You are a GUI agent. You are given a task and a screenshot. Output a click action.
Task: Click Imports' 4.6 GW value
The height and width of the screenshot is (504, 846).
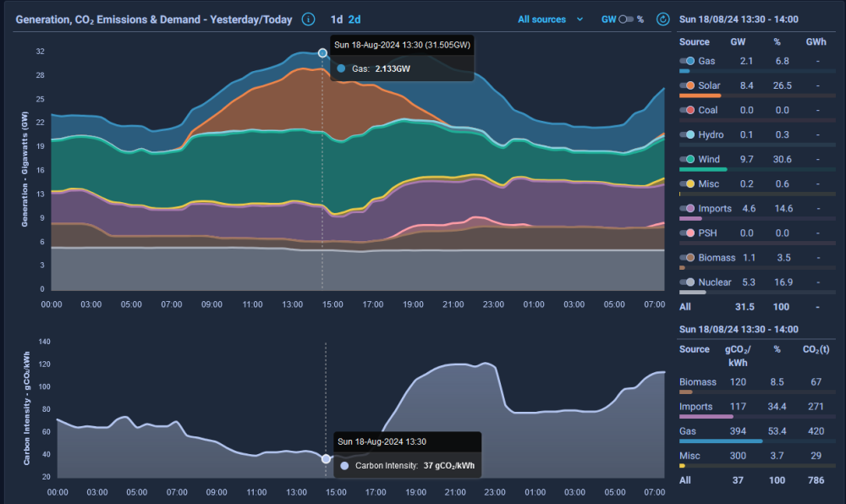(x=749, y=208)
